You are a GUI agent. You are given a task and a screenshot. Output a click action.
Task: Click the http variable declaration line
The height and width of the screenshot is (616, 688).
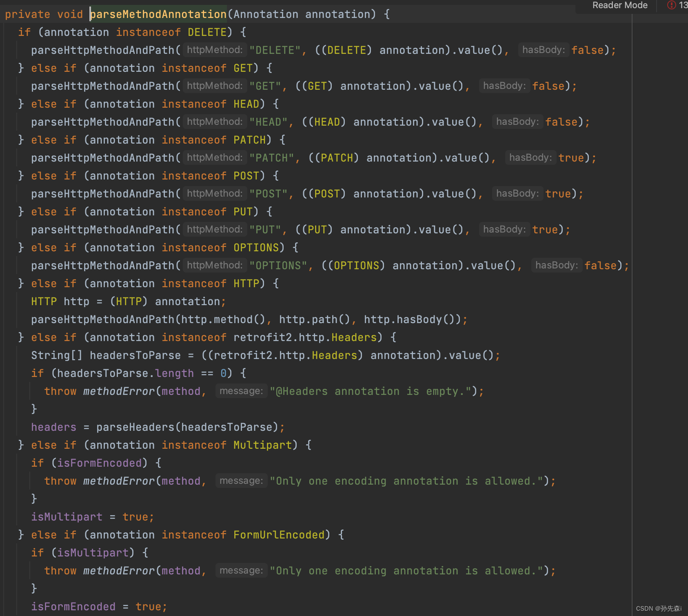click(x=128, y=301)
